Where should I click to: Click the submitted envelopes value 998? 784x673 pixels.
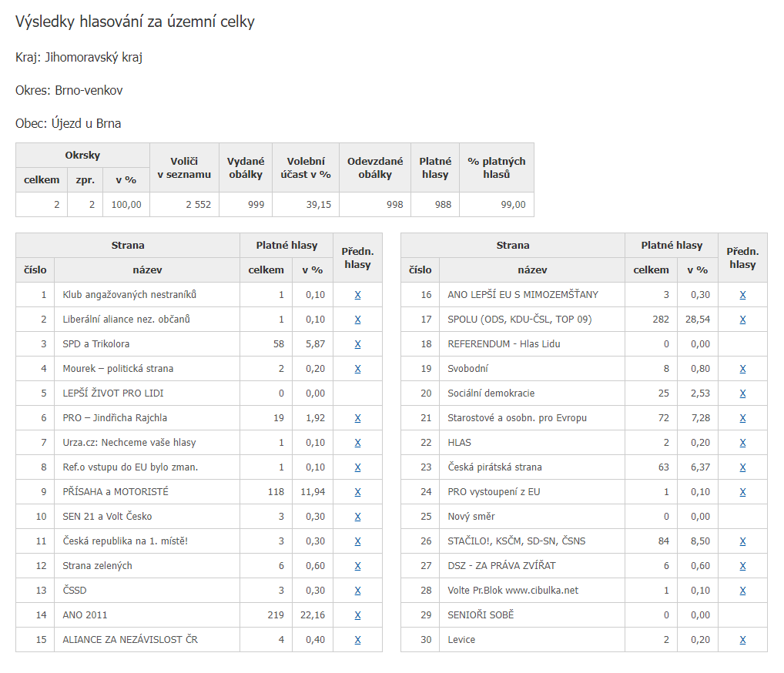(x=394, y=205)
